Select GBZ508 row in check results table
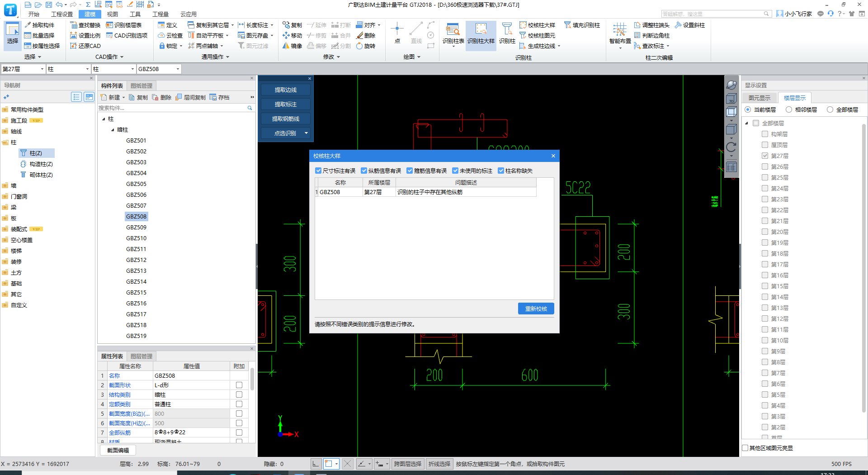868x475 pixels. pos(425,192)
